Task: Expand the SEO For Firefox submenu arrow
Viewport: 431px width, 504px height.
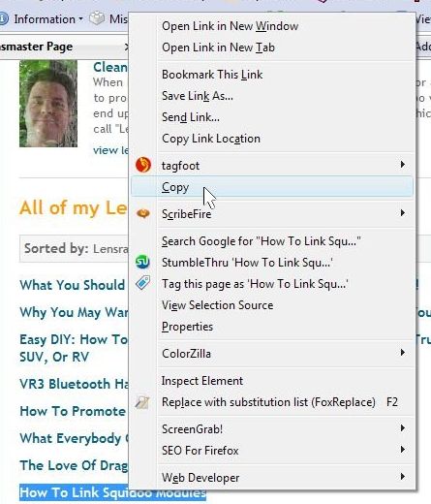Action: point(403,450)
